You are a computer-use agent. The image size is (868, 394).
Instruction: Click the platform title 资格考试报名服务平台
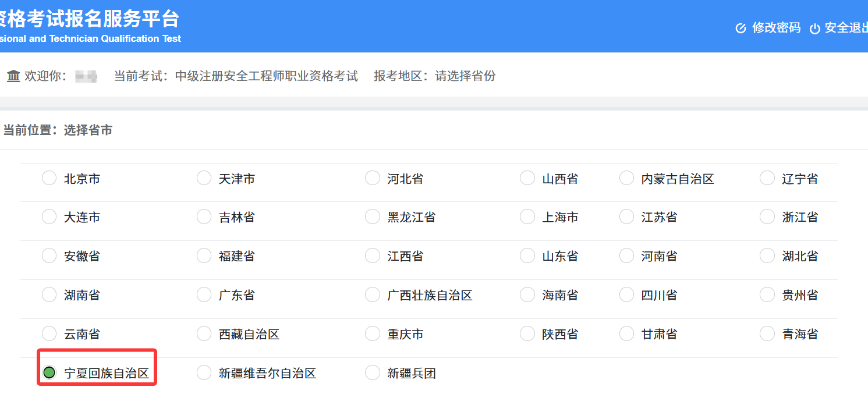[90, 19]
